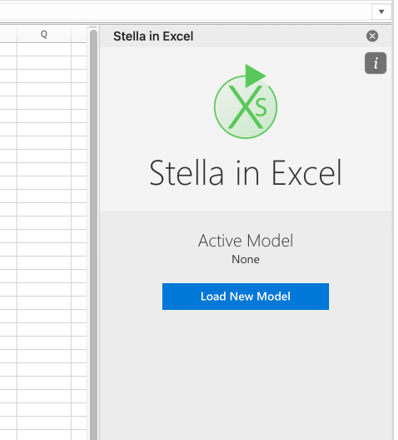
Task: Select the None active model text
Action: (x=246, y=259)
